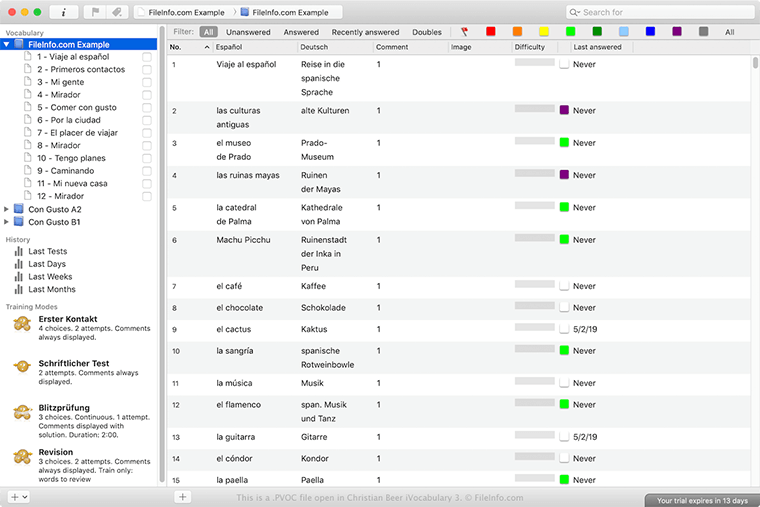Click the Search for input field

click(660, 12)
